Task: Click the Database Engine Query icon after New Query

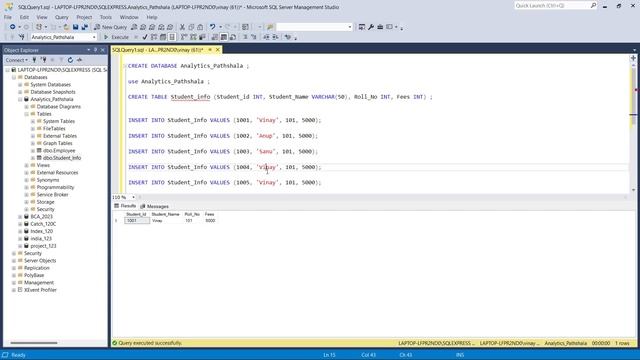Action: 134,27
